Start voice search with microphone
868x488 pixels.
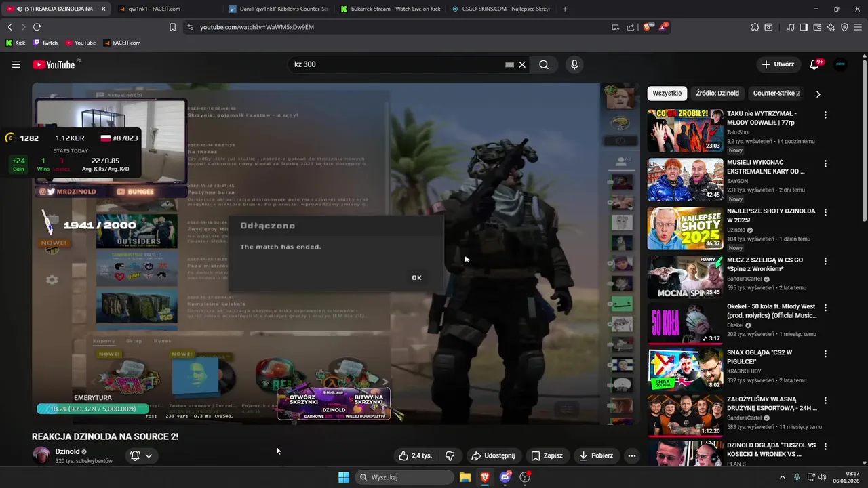(574, 64)
